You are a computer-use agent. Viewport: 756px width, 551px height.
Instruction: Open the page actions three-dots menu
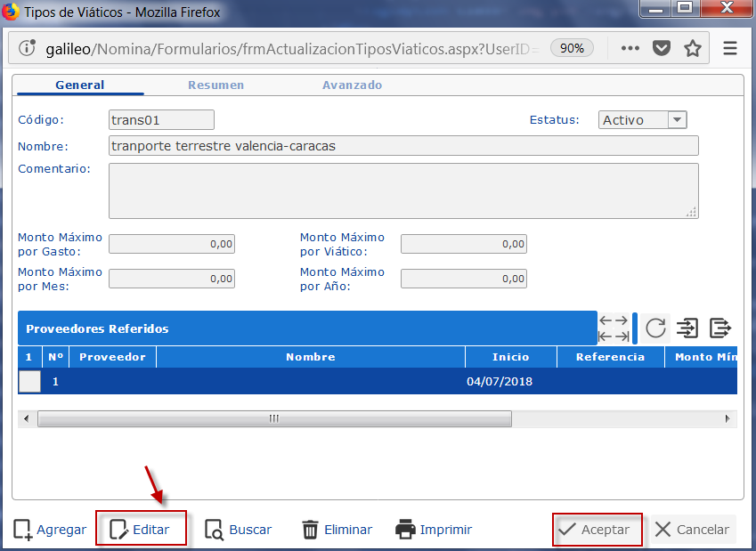[x=630, y=48]
